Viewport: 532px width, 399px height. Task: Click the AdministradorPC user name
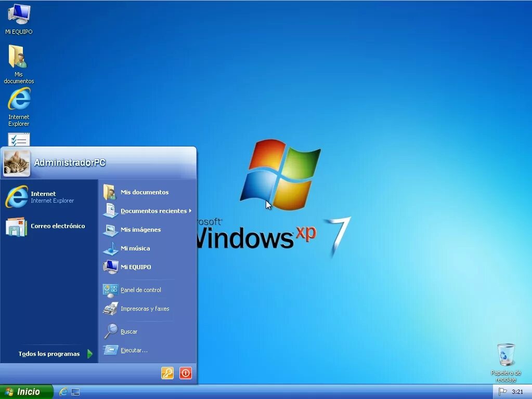pyautogui.click(x=70, y=163)
